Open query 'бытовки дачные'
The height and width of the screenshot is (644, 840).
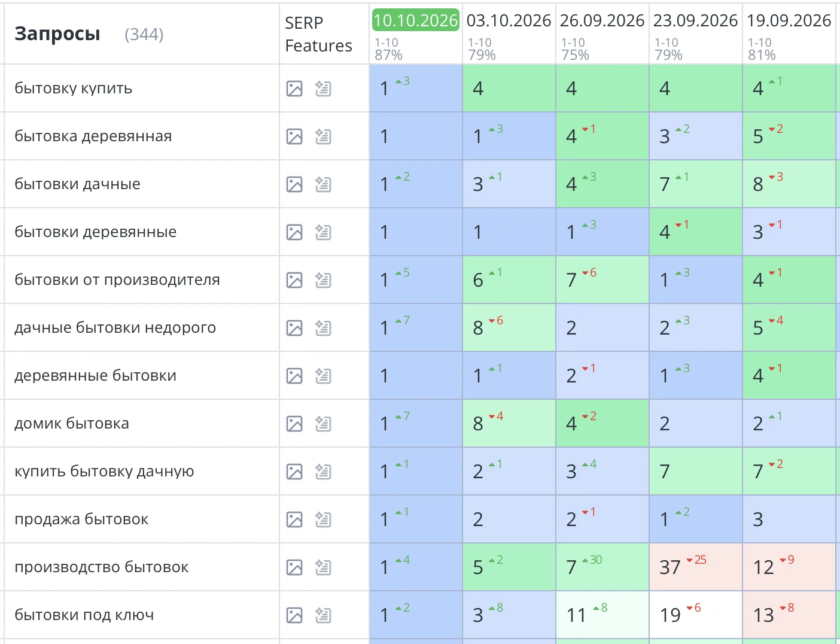click(x=77, y=184)
